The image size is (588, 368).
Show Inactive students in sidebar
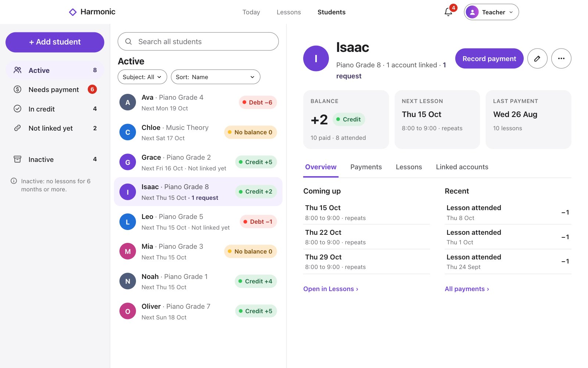point(55,159)
